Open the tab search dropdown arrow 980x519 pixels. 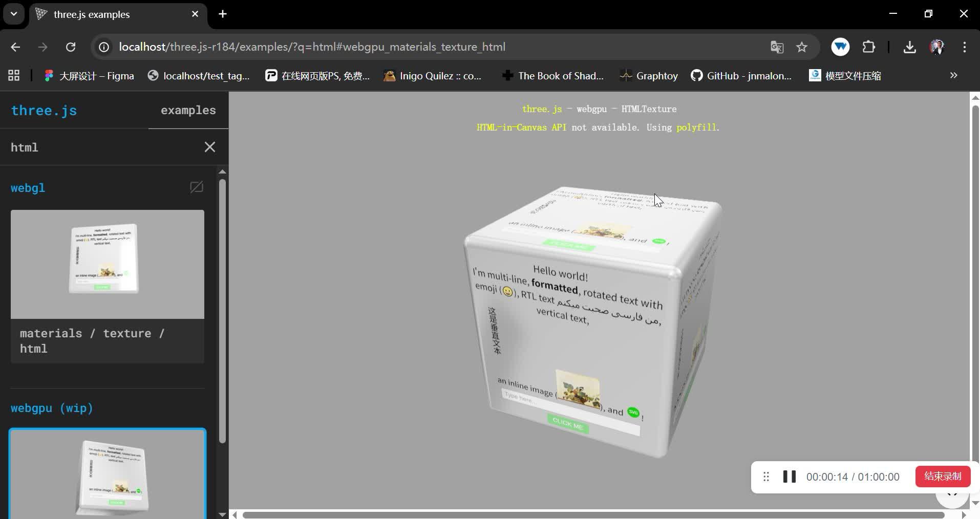[14, 14]
